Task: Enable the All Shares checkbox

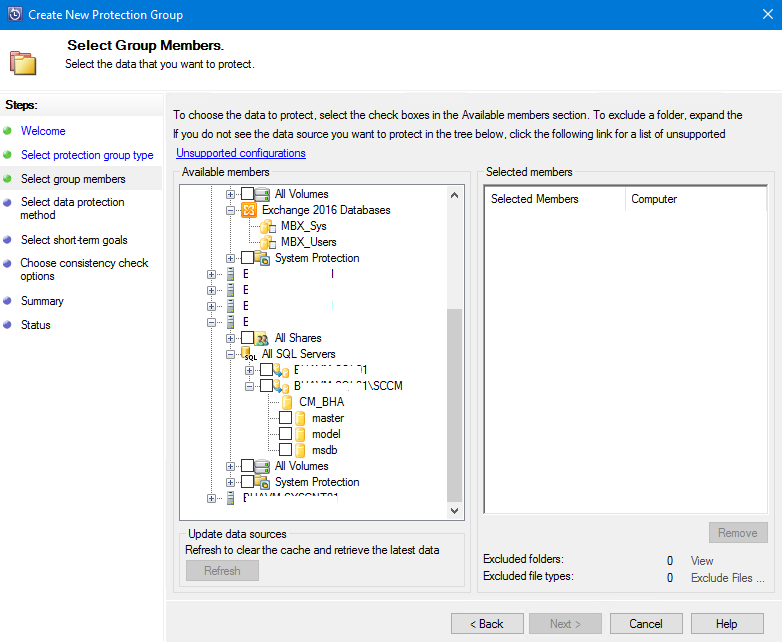Action: [x=247, y=338]
